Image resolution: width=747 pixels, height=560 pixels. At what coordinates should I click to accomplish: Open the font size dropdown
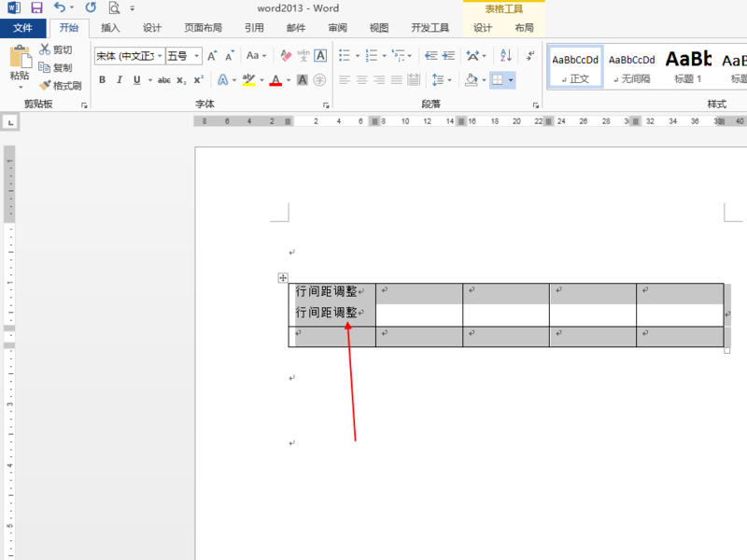tap(196, 56)
